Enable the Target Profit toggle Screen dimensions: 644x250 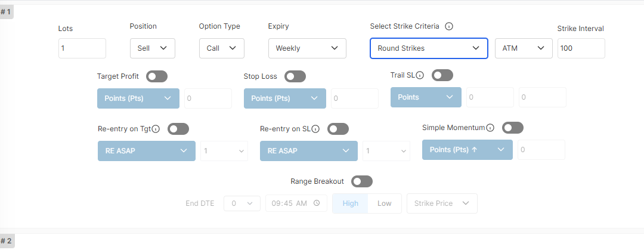[x=157, y=76]
